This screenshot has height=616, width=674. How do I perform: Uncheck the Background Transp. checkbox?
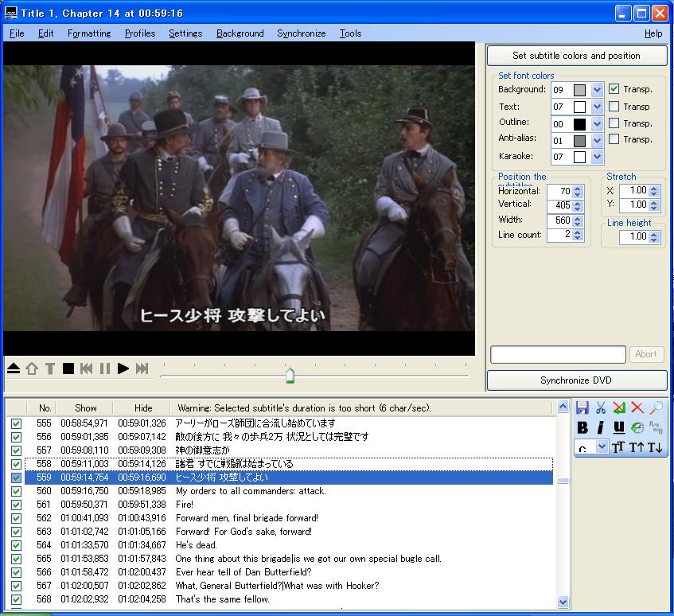pos(614,89)
